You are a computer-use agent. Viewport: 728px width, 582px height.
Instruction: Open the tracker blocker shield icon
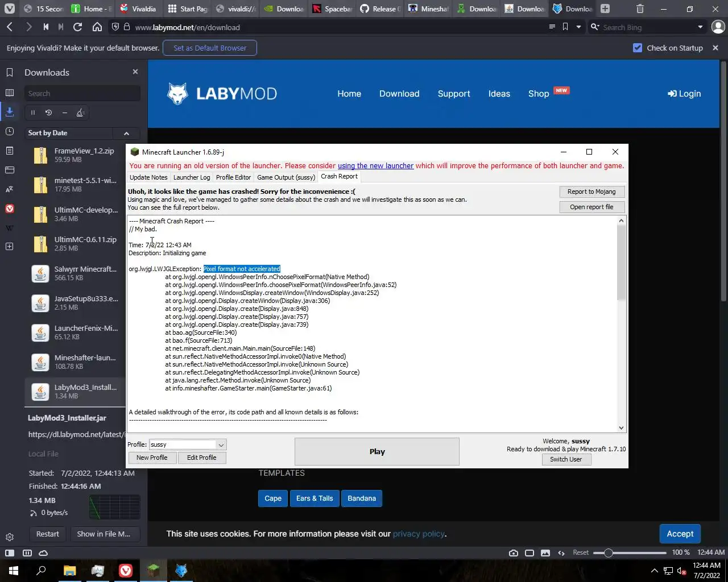coord(115,27)
